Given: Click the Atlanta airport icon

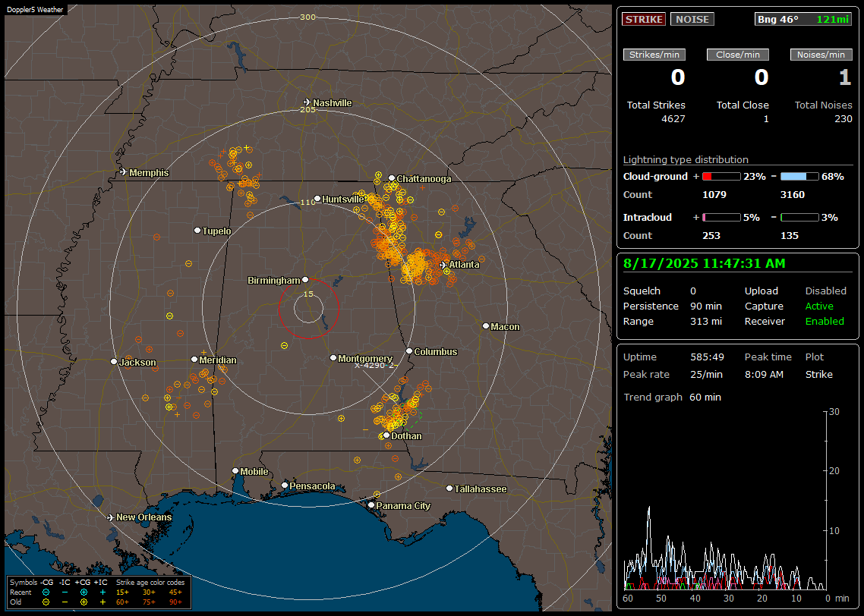Looking at the screenshot, I should [x=443, y=265].
